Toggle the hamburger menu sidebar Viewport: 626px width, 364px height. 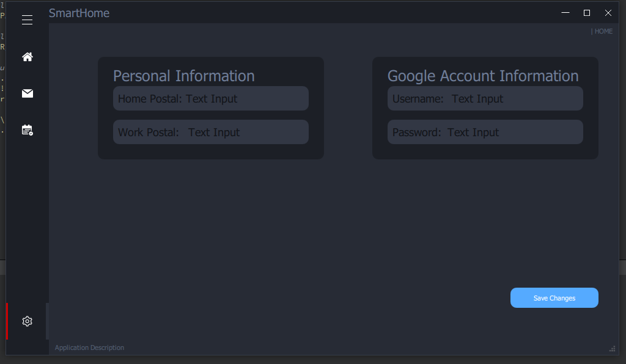coord(27,20)
